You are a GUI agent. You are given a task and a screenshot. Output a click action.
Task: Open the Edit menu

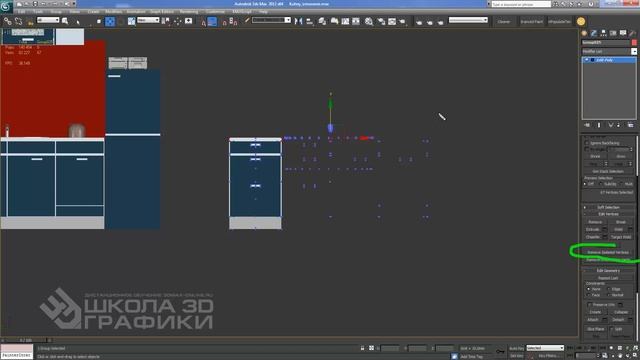pyautogui.click(x=21, y=12)
